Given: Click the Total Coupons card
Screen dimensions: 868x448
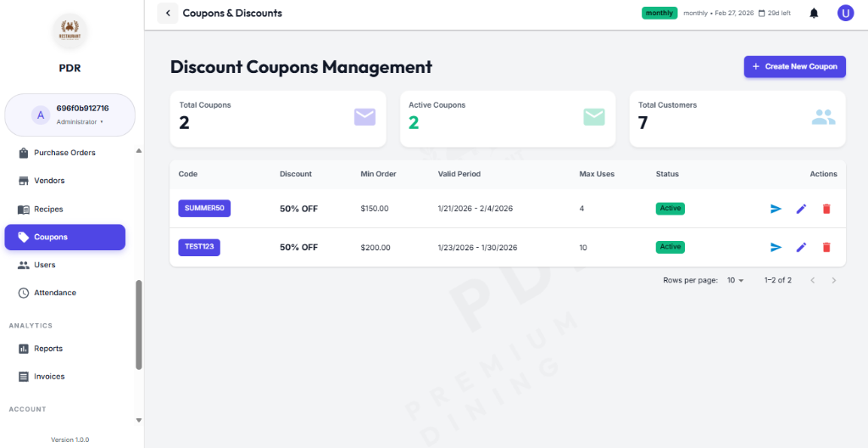Looking at the screenshot, I should tap(278, 119).
